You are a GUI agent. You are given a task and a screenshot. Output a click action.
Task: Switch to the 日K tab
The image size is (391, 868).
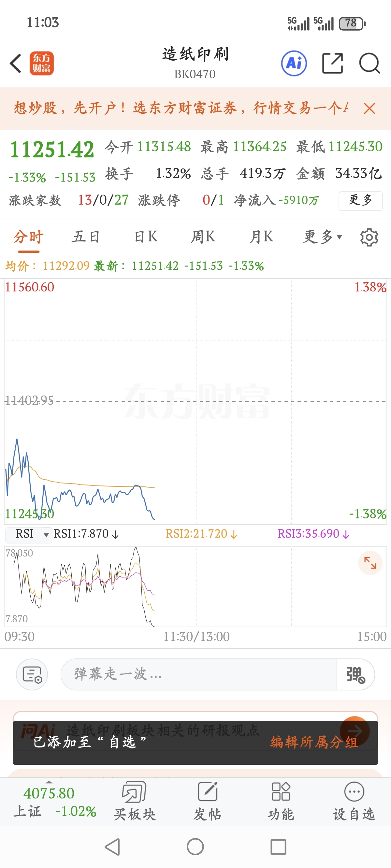[x=146, y=237]
